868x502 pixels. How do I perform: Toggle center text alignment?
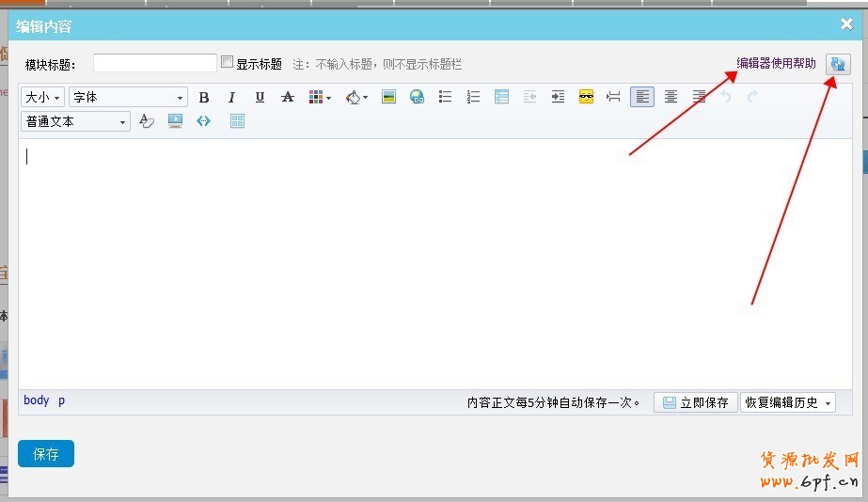point(671,97)
